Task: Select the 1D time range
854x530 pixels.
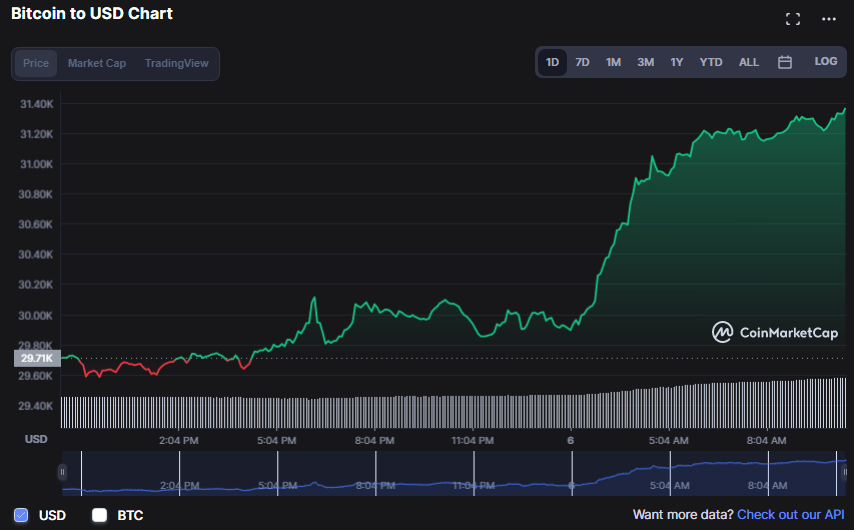Action: pyautogui.click(x=552, y=62)
